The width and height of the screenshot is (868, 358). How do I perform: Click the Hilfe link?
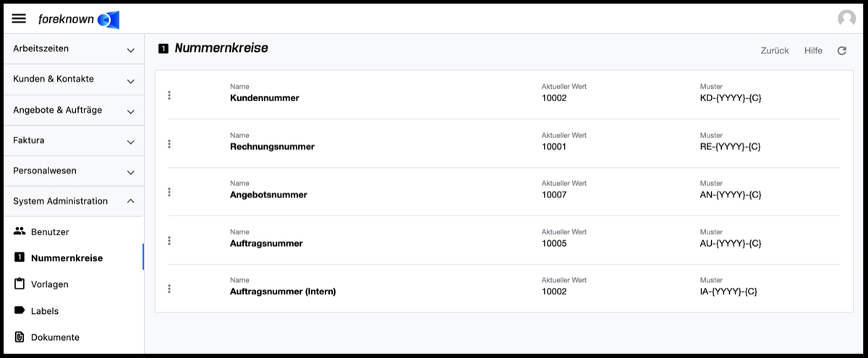(x=813, y=51)
